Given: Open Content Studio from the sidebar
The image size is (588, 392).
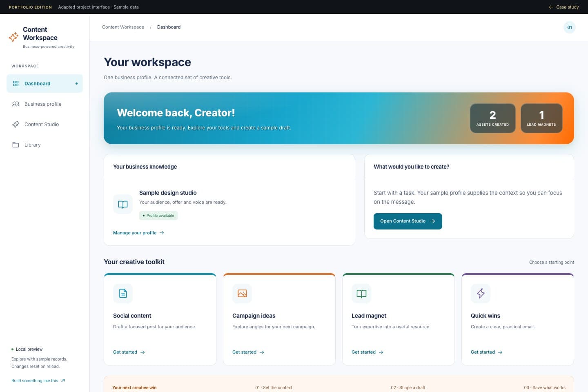Looking at the screenshot, I should coord(45,125).
